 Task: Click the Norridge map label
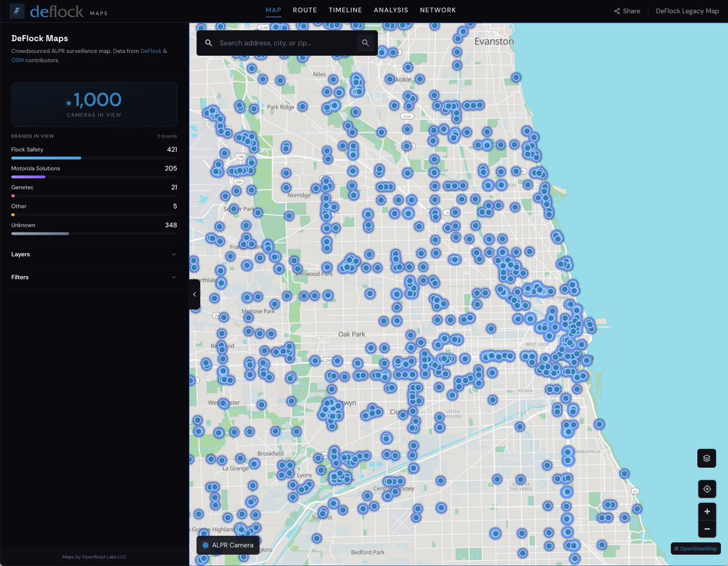[x=298, y=195]
